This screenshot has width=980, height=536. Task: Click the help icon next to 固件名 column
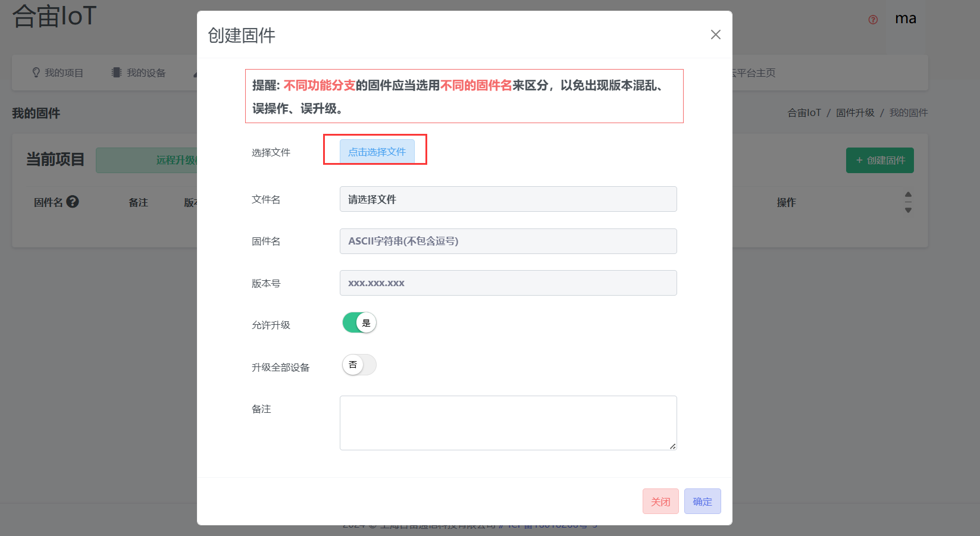click(x=73, y=202)
